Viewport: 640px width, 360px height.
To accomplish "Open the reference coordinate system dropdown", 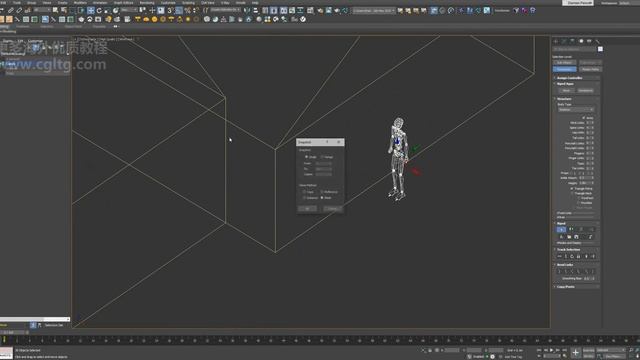I will pos(129,10).
